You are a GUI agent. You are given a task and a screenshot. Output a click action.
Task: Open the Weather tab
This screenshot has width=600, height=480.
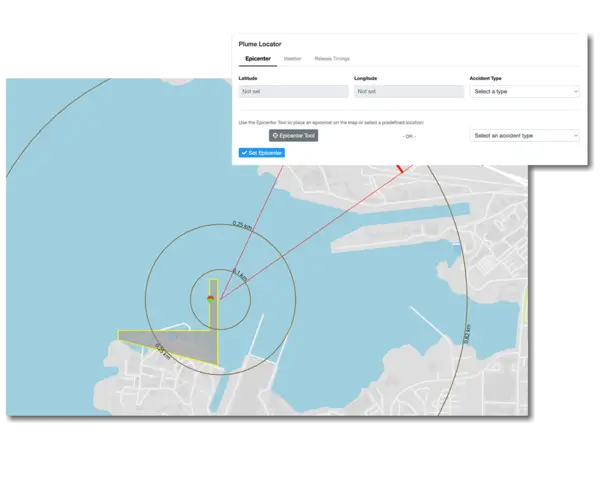click(x=293, y=59)
